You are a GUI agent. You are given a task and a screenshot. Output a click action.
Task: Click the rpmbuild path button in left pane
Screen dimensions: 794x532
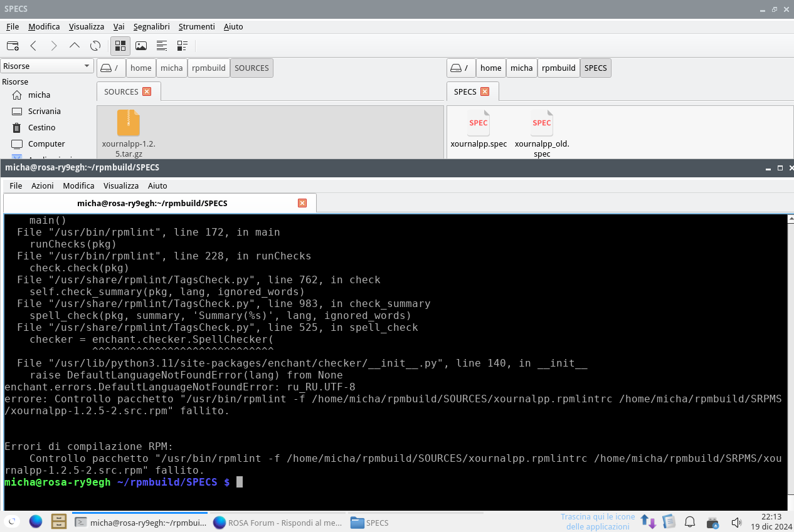(209, 68)
